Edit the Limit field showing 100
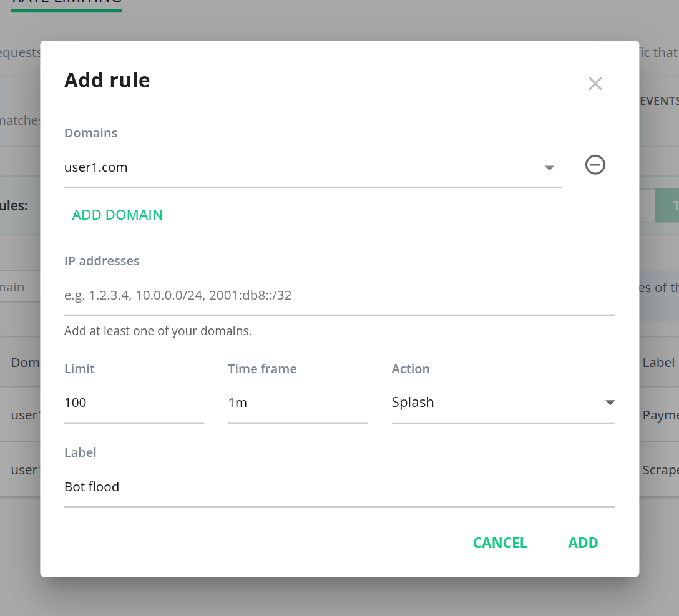Image resolution: width=679 pixels, height=616 pixels. [134, 403]
